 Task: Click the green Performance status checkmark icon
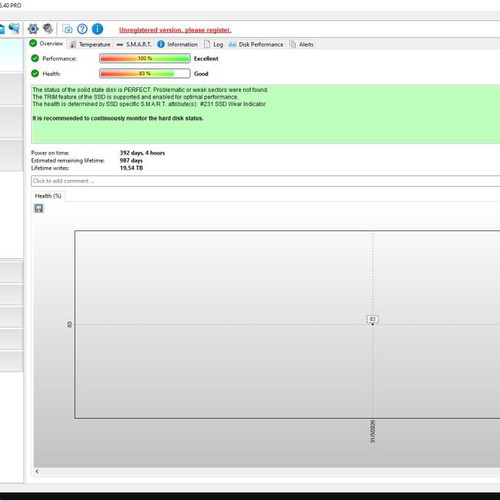tap(35, 58)
